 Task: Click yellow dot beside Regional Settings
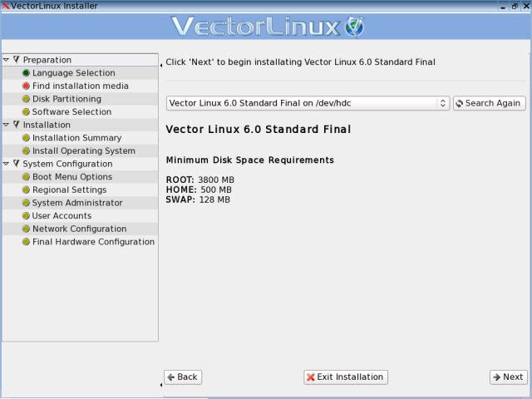26,190
